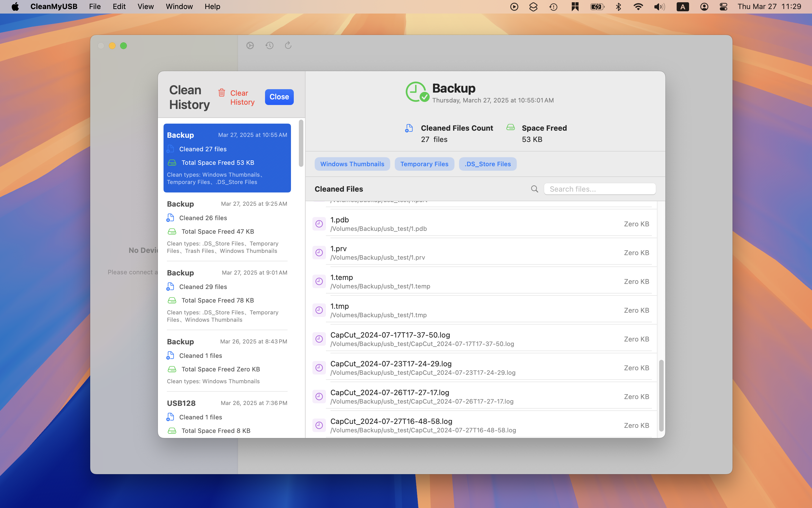Click the icon beside CapCut_2024-07-27T16-48-58.log
Viewport: 812px width, 508px height.
tap(319, 425)
